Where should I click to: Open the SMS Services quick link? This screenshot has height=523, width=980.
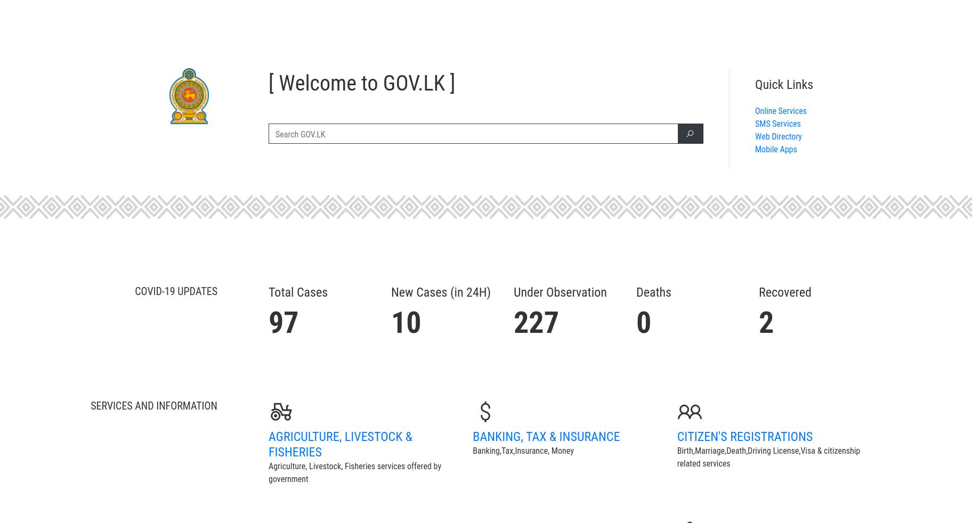777,124
